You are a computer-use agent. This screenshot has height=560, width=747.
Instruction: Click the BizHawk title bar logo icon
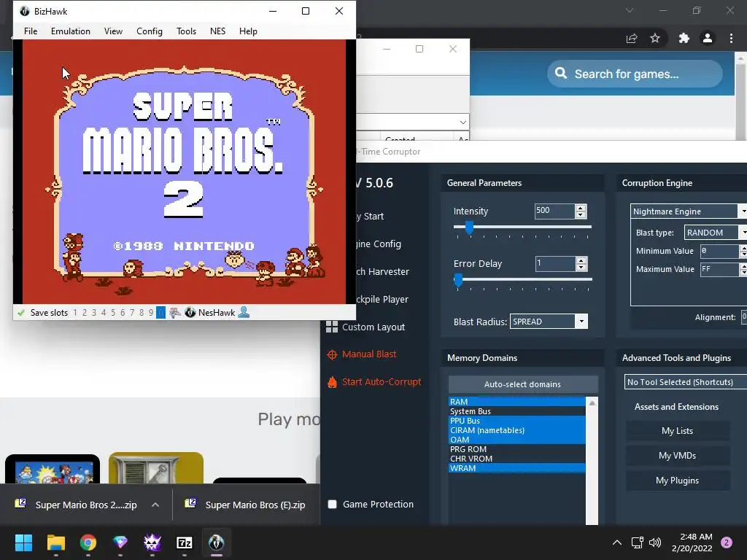click(x=24, y=11)
